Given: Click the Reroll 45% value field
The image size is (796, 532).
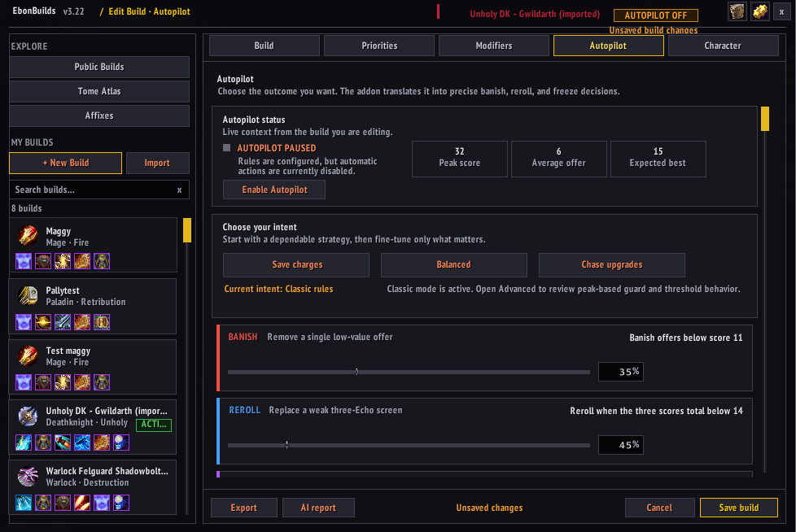Looking at the screenshot, I should tap(621, 445).
